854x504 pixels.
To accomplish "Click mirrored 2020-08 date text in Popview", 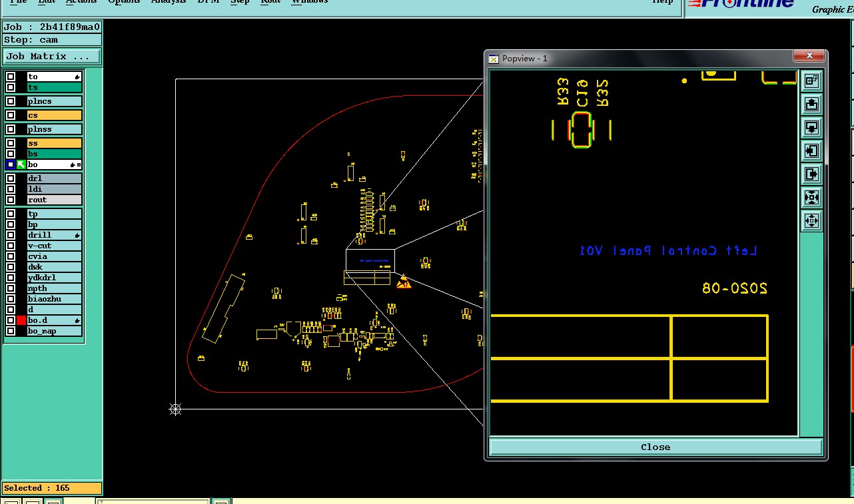I will pyautogui.click(x=735, y=288).
